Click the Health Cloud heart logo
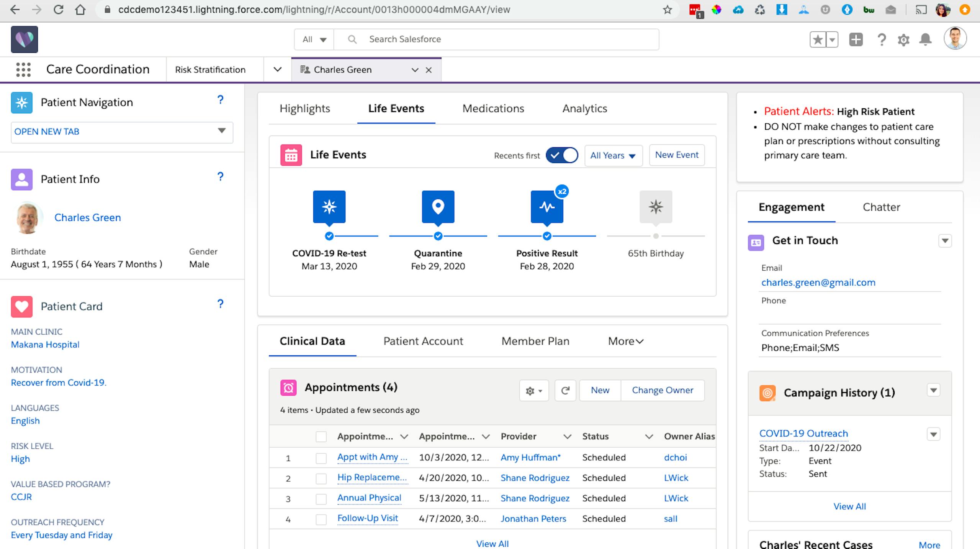980x549 pixels. coord(24,39)
